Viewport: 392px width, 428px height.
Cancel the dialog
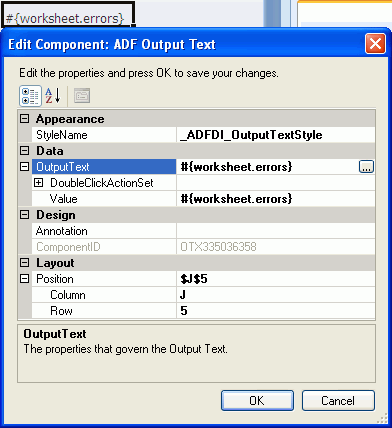click(338, 400)
